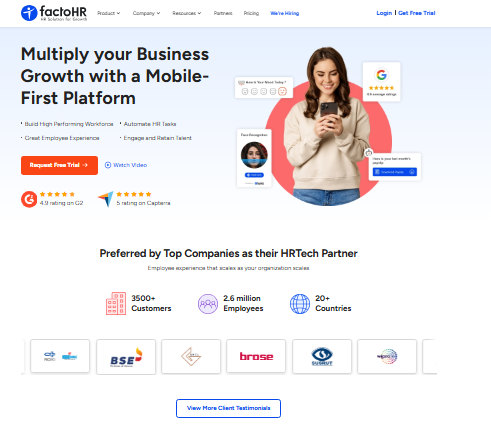The height and width of the screenshot is (426, 491).
Task: Click the Request Free Trial button
Action: [59, 165]
